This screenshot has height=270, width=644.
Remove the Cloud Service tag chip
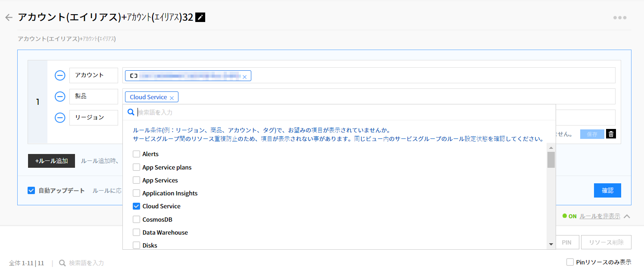(172, 98)
